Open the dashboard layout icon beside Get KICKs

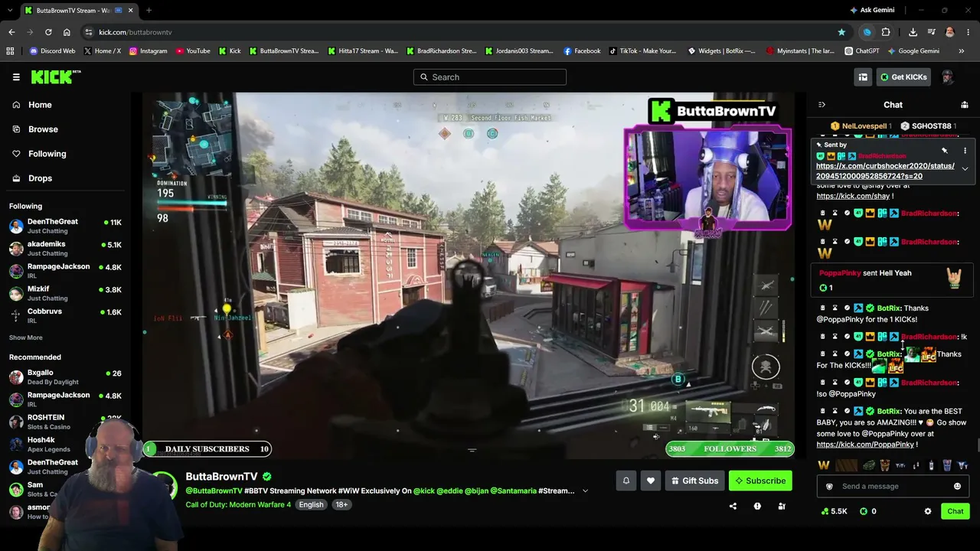(863, 77)
